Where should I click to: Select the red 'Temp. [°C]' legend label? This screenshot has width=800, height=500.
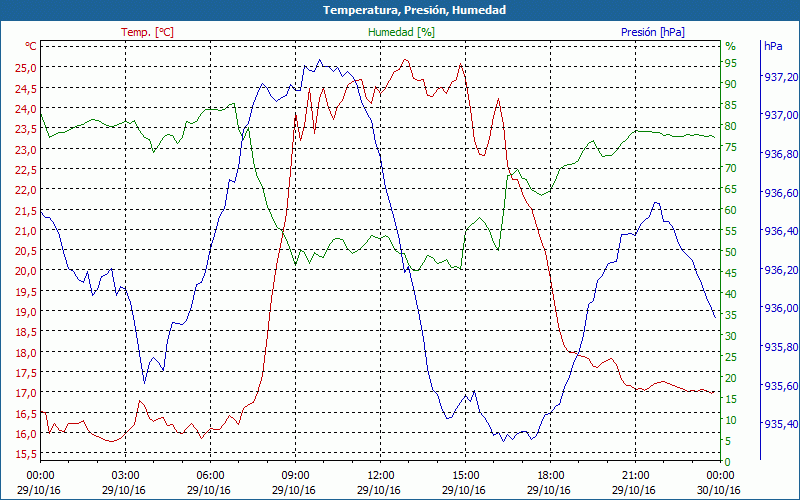[147, 32]
